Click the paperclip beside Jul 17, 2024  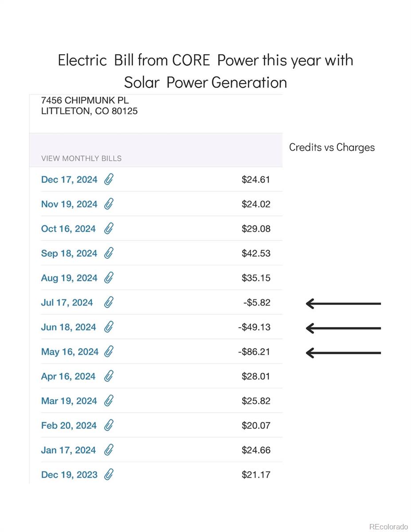pos(109,302)
